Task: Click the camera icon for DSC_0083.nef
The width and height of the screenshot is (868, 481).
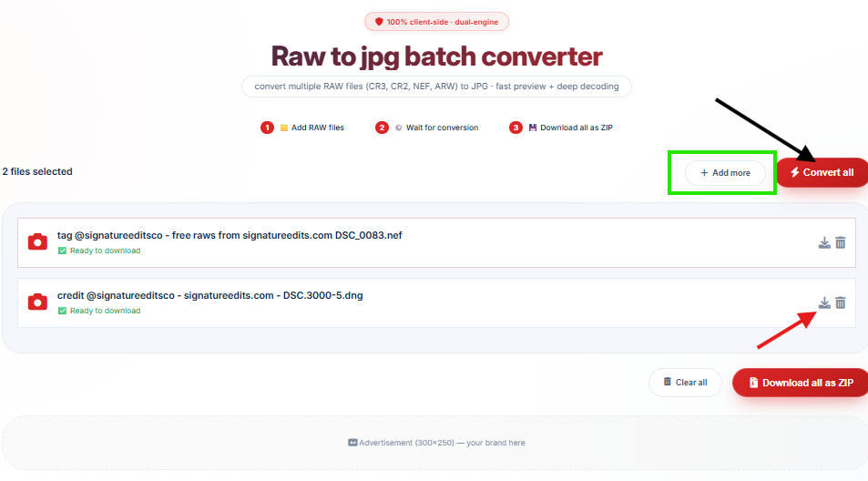Action: 37,242
